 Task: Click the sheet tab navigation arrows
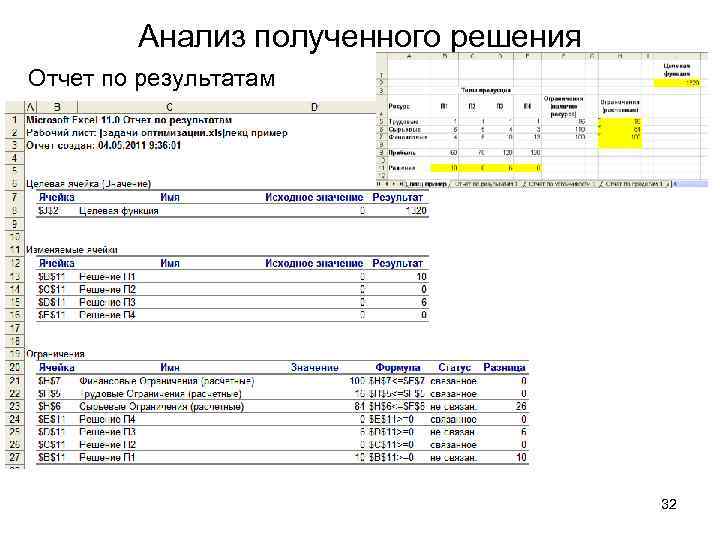(388, 184)
